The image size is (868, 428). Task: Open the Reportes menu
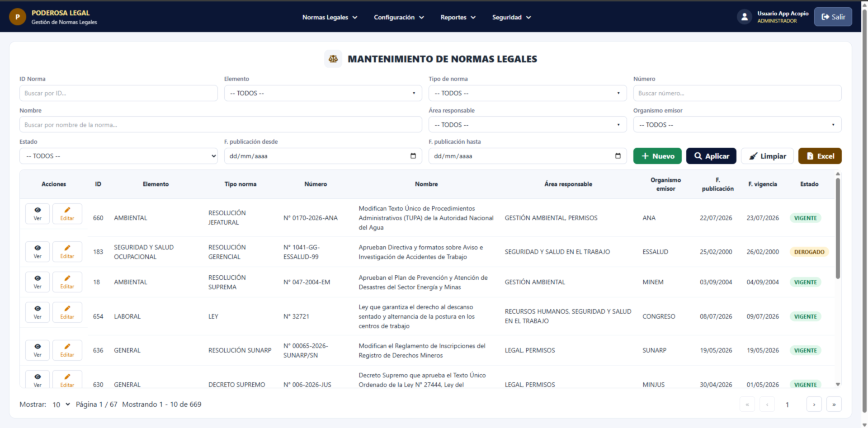coord(458,17)
